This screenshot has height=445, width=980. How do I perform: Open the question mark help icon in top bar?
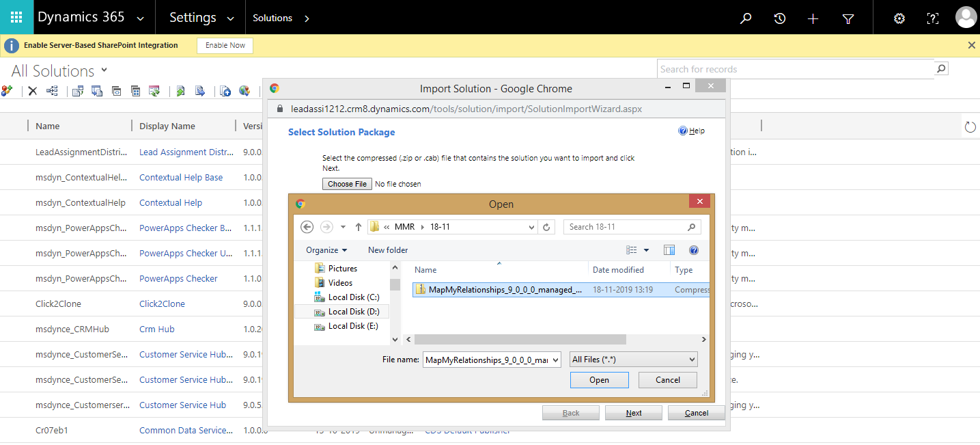[932, 18]
